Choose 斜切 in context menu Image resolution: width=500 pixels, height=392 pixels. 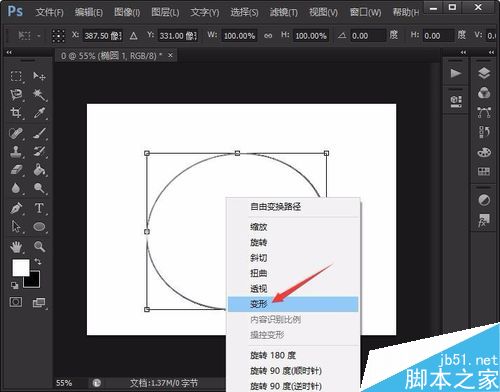(x=293, y=258)
